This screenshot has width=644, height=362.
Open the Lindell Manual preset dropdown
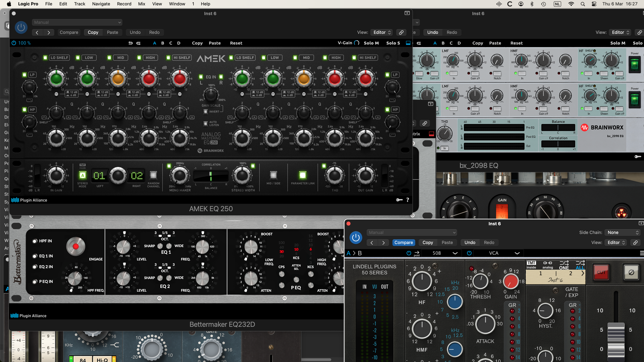[412, 233]
